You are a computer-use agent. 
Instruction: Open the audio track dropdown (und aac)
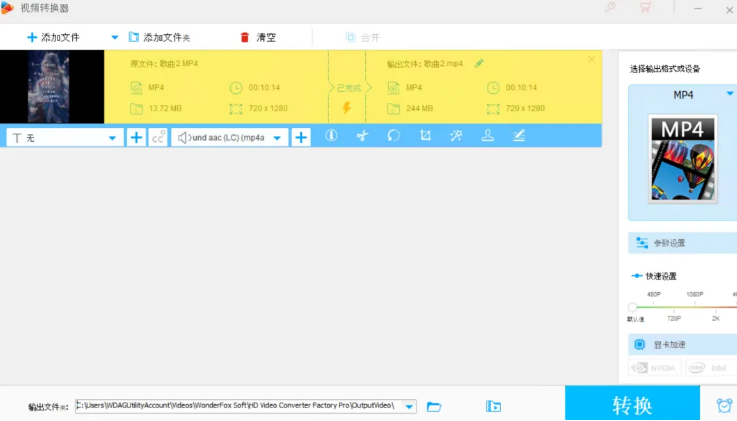click(x=229, y=137)
